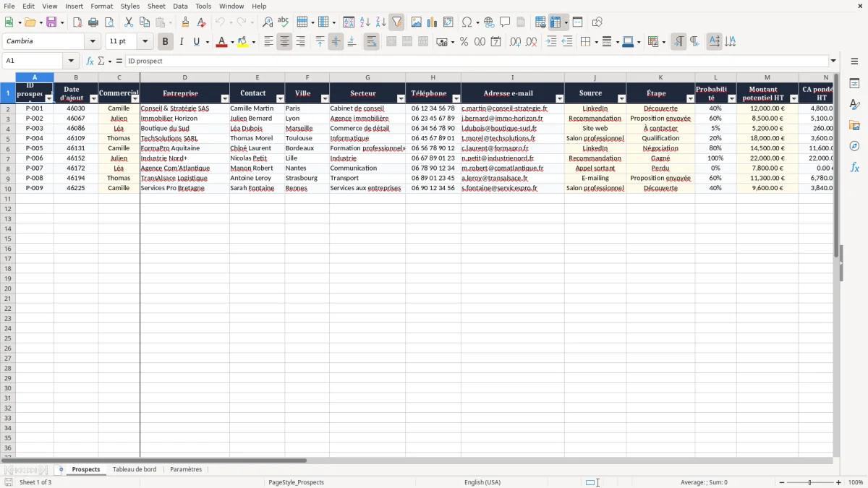Cut the selection with the scissors icon
868x488 pixels.
[x=129, y=22]
